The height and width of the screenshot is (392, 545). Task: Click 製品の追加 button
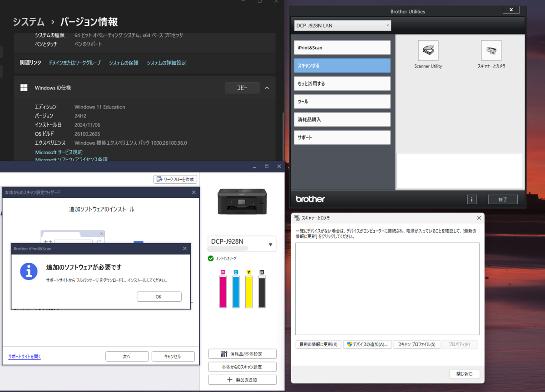pos(242,380)
